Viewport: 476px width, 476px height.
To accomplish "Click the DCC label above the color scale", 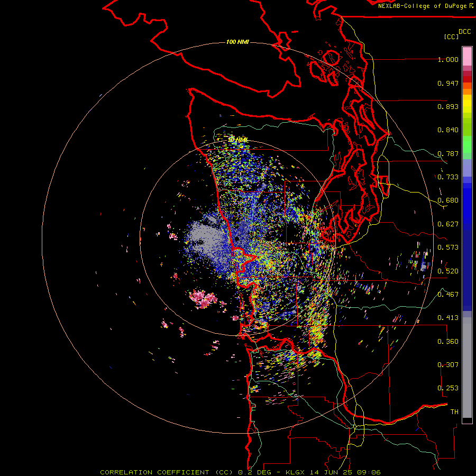I will point(464,31).
